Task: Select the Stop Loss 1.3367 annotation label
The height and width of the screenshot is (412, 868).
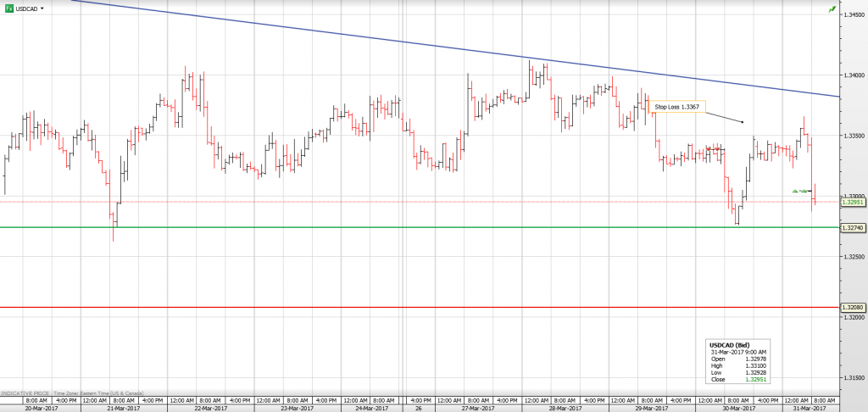Action: coord(676,107)
